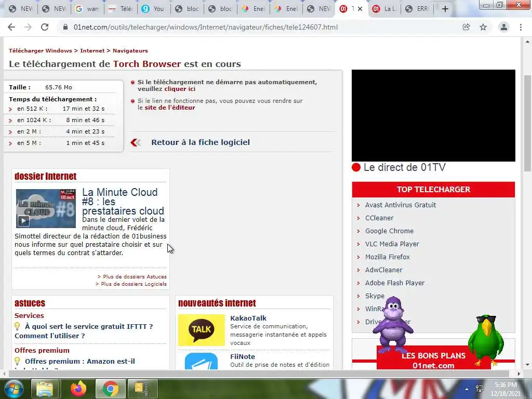
Task: Click the network icon in system tray
Action: 480,389
